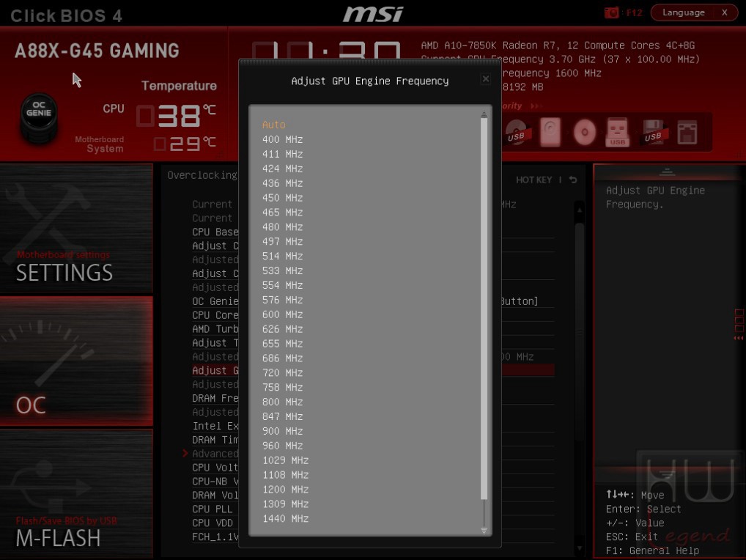
Task: Choose 465 MHz in frequency list
Action: click(282, 213)
